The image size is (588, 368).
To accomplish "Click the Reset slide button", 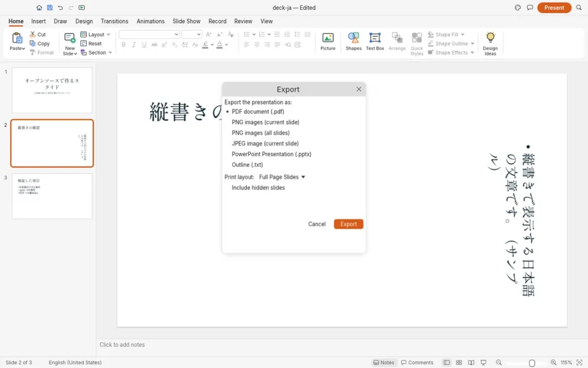I will click(91, 44).
